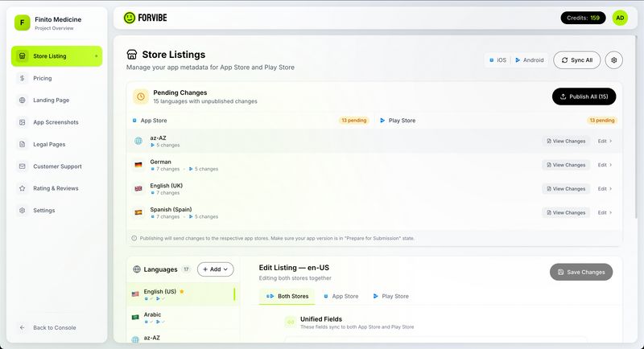This screenshot has height=349, width=644.
Task: Toggle the Android platform filter
Action: pos(530,60)
